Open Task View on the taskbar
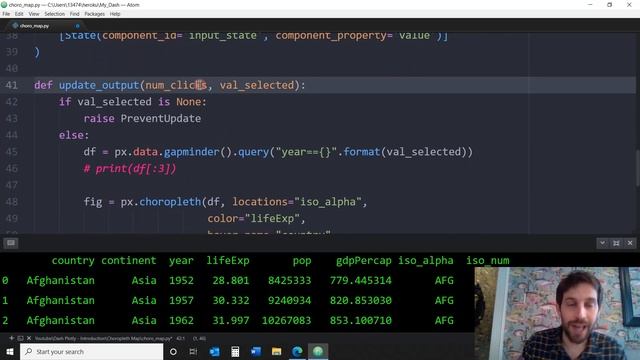 pyautogui.click(x=193, y=351)
